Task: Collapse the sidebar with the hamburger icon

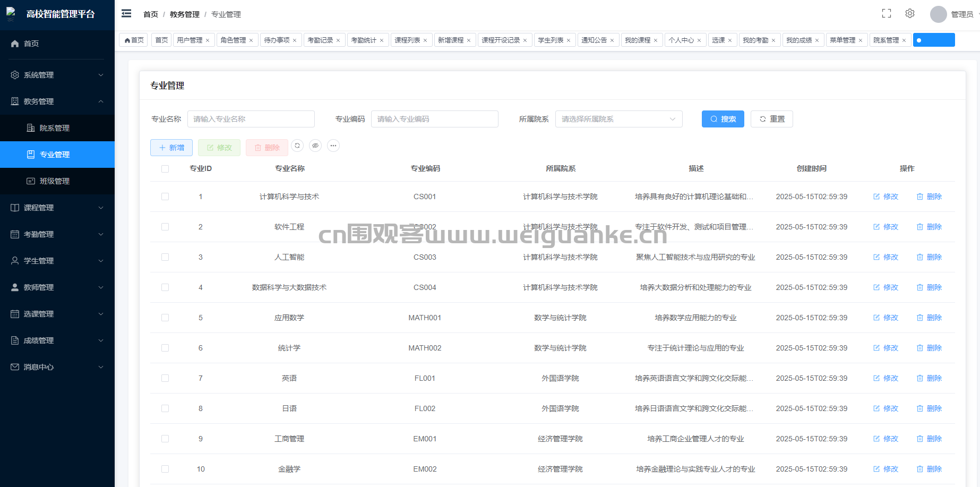Action: tap(126, 14)
